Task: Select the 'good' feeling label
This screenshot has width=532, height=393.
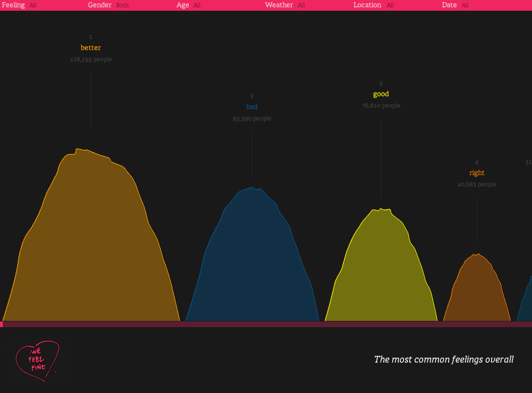Action: [x=380, y=94]
